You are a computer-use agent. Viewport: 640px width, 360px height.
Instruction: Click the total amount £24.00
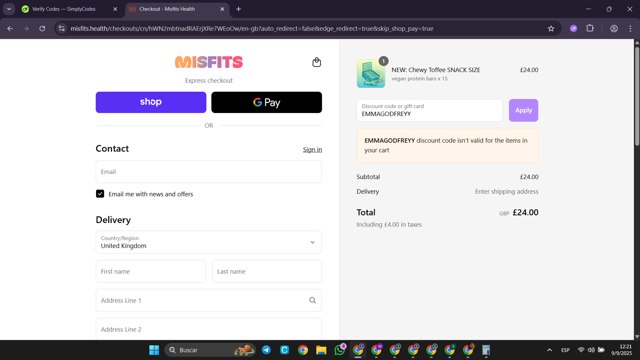tap(525, 213)
